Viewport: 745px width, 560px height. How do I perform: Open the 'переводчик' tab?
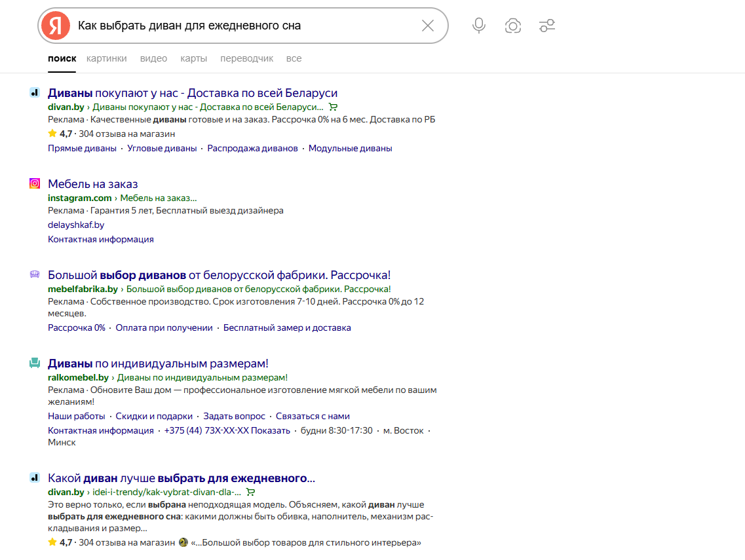coord(246,58)
